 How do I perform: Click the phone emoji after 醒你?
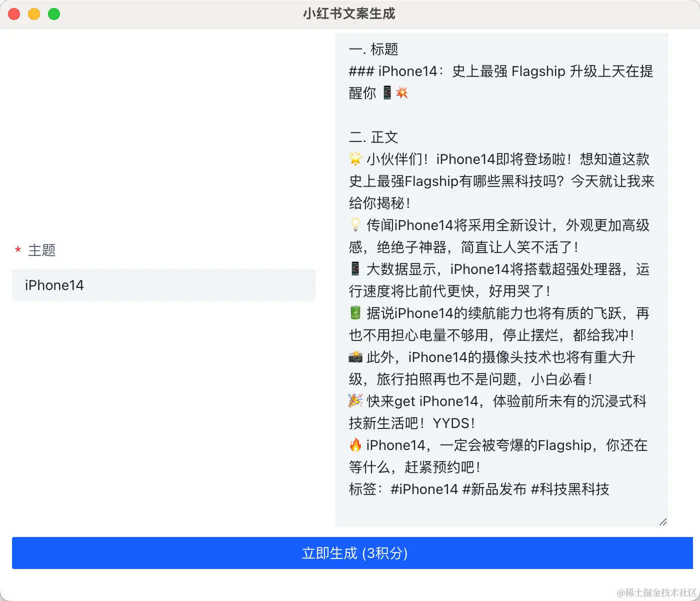pyautogui.click(x=387, y=92)
